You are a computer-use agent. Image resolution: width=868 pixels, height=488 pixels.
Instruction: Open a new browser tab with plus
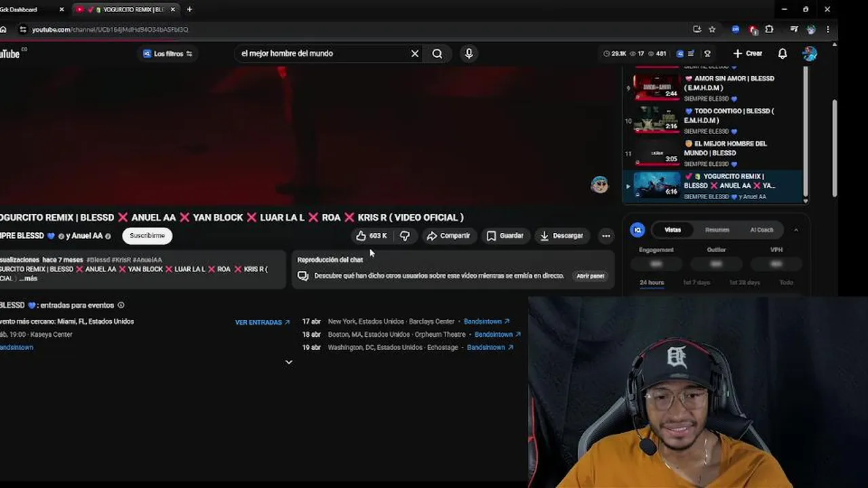click(189, 9)
